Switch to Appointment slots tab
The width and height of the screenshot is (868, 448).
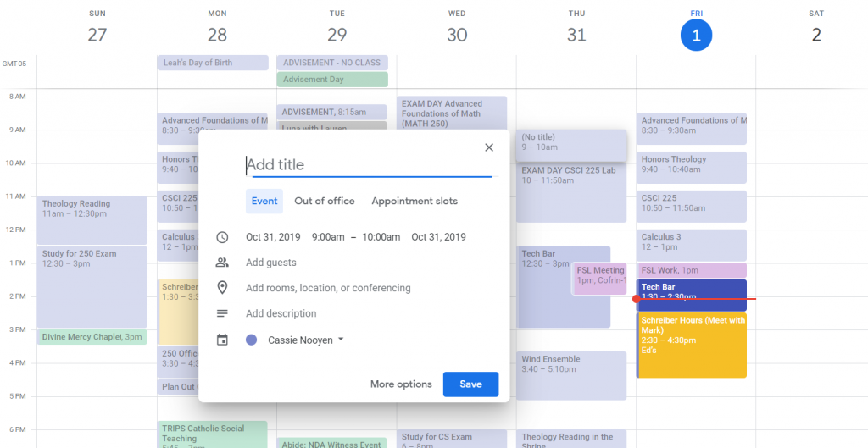[x=415, y=202]
